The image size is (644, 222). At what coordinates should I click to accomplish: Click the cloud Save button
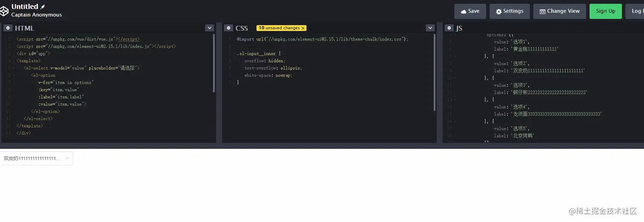(470, 11)
